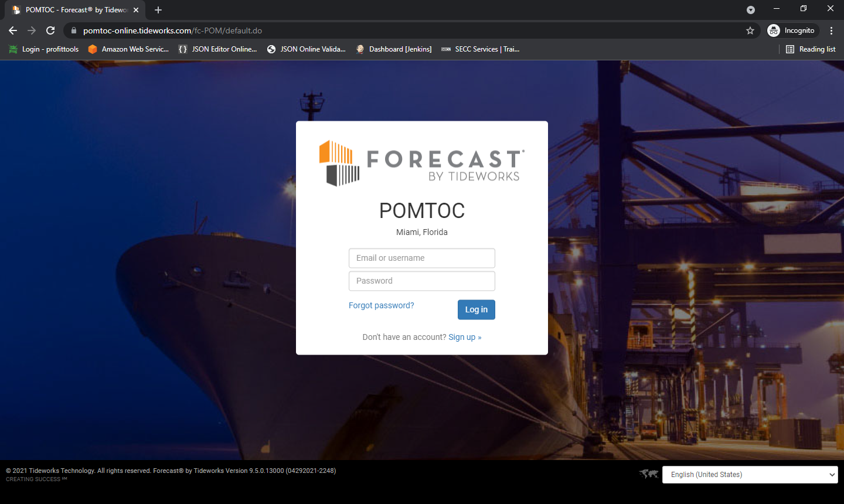
Task: Select the POMTOC - Forecast browser tab
Action: pyautogui.click(x=76, y=10)
